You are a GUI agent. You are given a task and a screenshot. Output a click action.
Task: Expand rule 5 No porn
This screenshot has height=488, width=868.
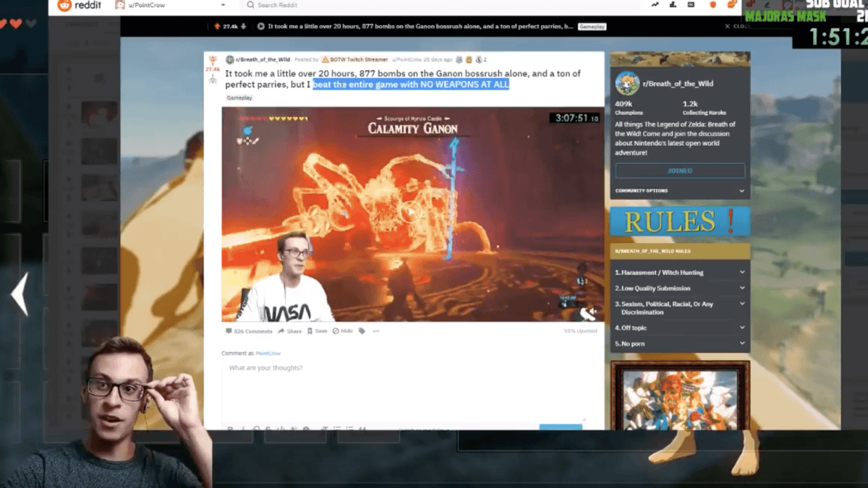click(x=680, y=343)
